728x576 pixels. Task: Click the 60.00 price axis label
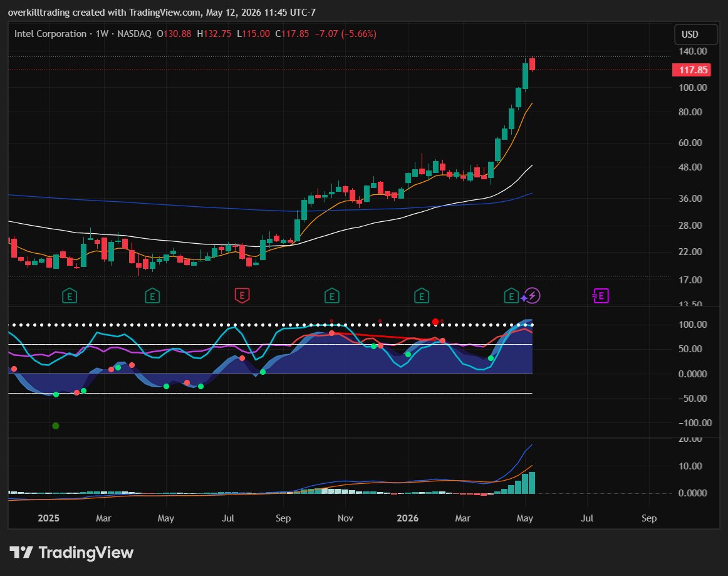(x=690, y=143)
